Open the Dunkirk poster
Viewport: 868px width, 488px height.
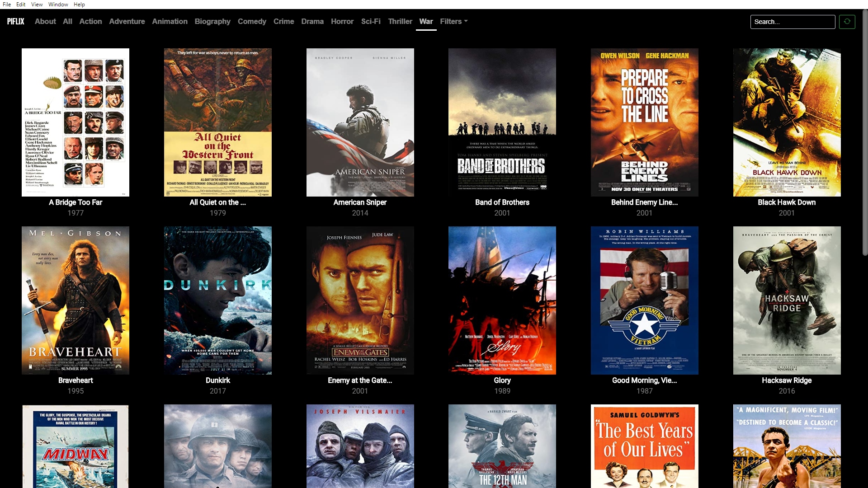click(x=218, y=300)
